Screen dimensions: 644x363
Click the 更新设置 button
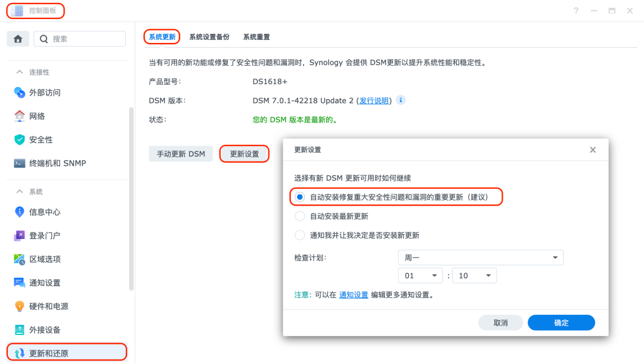[x=244, y=154]
